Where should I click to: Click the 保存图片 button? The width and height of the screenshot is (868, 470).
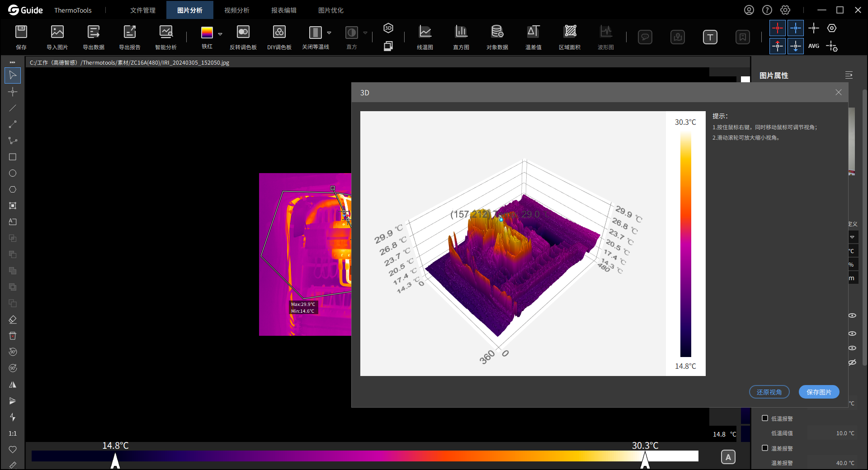click(819, 392)
